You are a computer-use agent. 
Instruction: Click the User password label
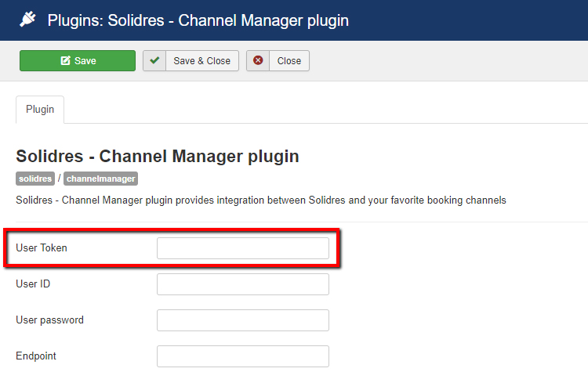pyautogui.click(x=49, y=320)
